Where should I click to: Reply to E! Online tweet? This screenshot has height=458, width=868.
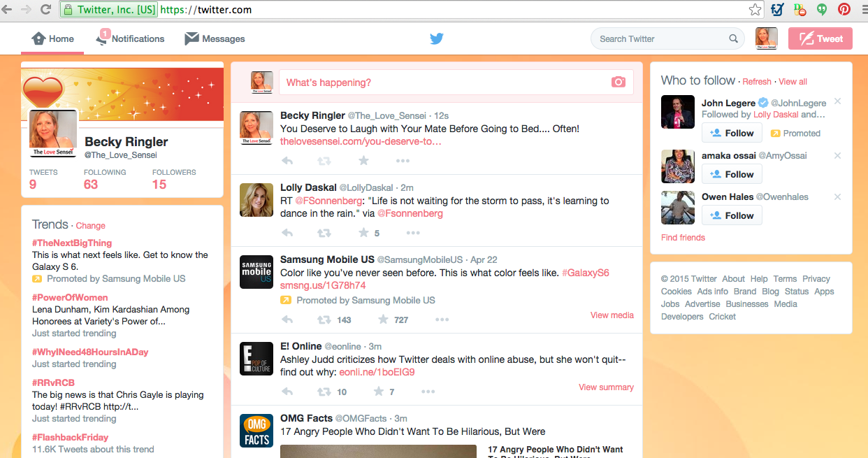pyautogui.click(x=287, y=392)
